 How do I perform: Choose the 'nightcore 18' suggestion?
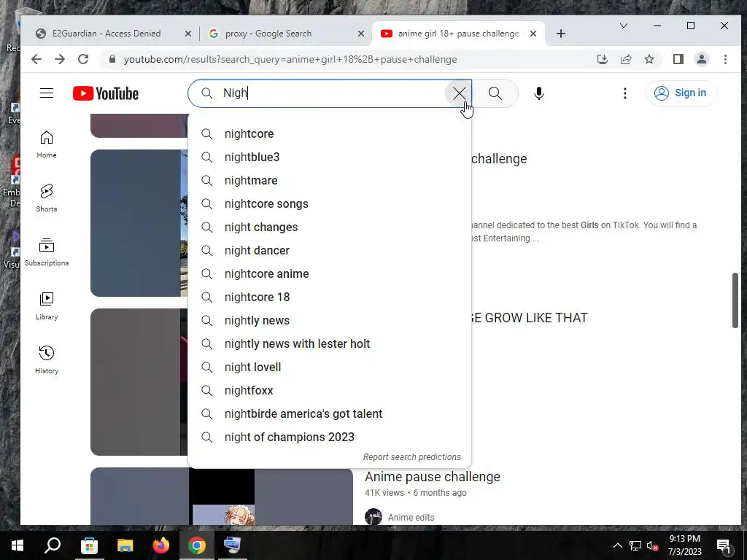[329, 297]
